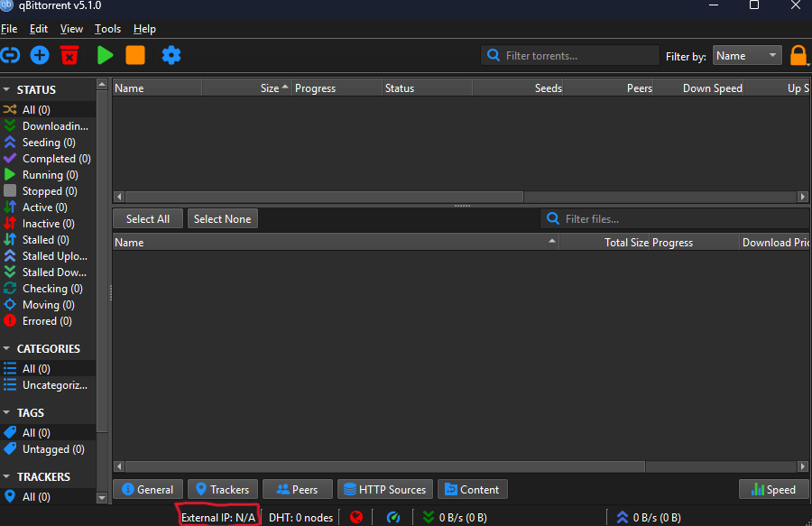
Task: Toggle alternative speed limits speedometer icon
Action: coord(393,517)
